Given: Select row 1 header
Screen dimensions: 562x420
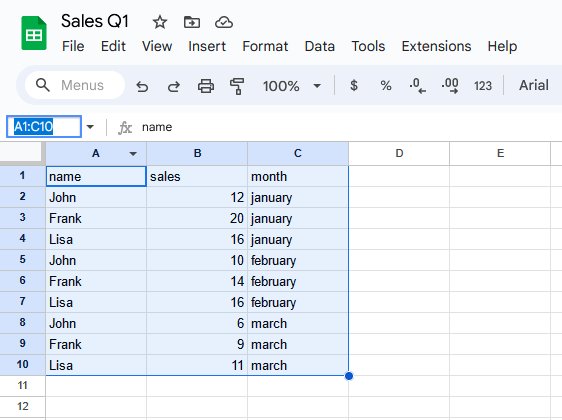Looking at the screenshot, I should pos(23,176).
